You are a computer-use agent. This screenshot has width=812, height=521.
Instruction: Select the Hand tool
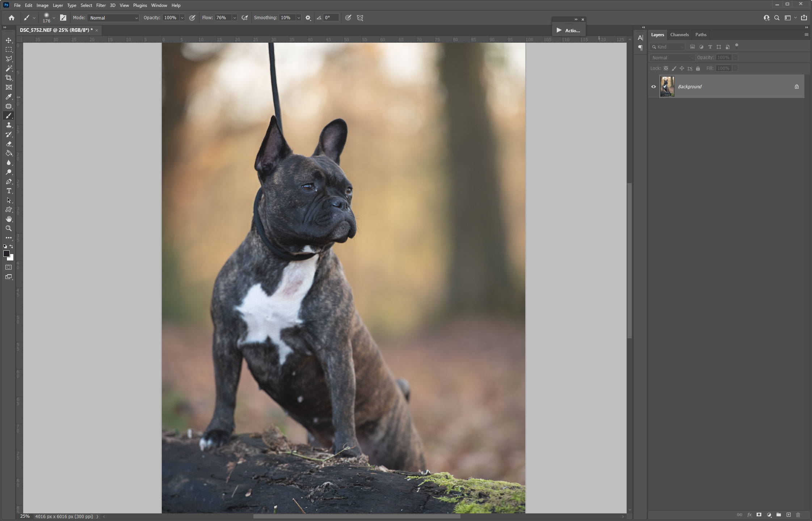tap(9, 219)
